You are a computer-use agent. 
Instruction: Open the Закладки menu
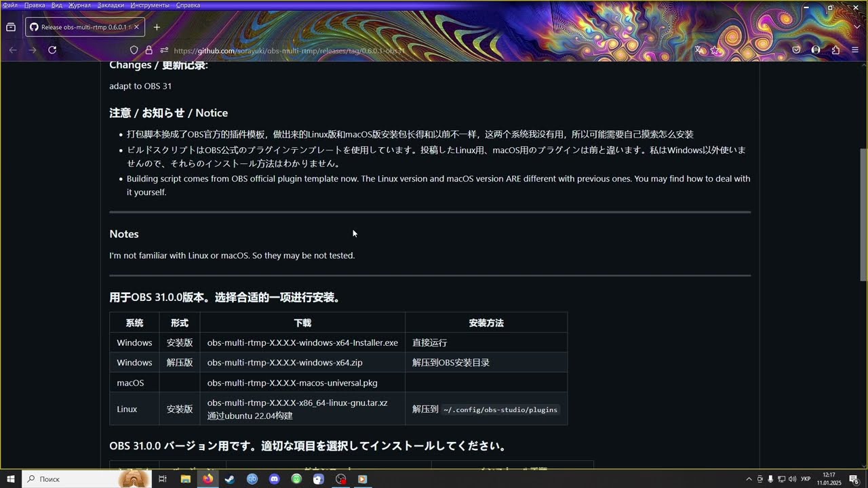click(x=111, y=5)
